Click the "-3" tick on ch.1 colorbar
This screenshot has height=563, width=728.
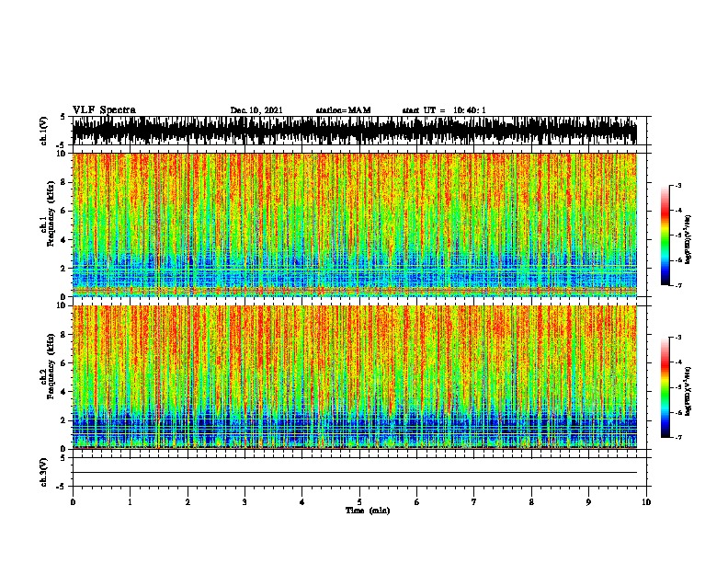click(678, 185)
